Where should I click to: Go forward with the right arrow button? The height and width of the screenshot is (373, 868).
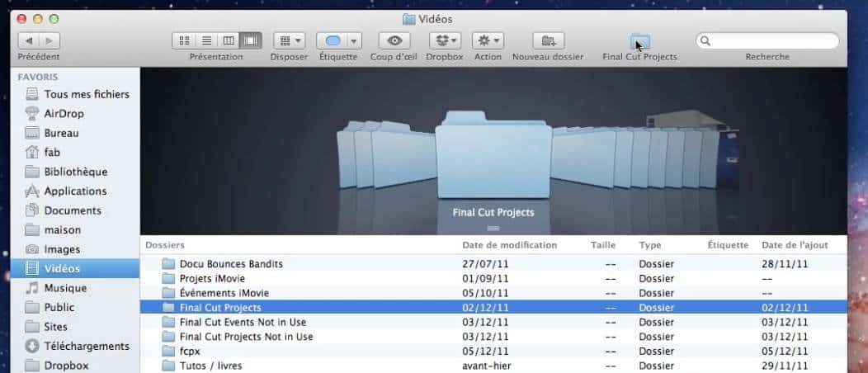pos(50,40)
